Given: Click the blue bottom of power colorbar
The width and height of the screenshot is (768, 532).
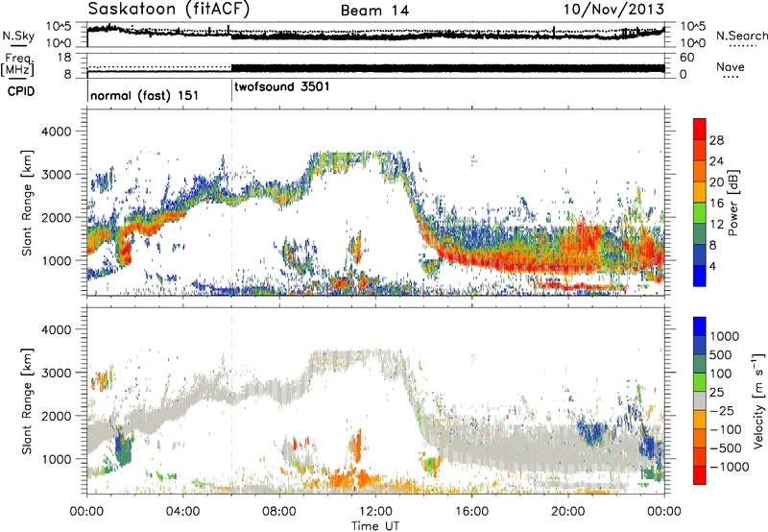Looking at the screenshot, I should [x=700, y=277].
